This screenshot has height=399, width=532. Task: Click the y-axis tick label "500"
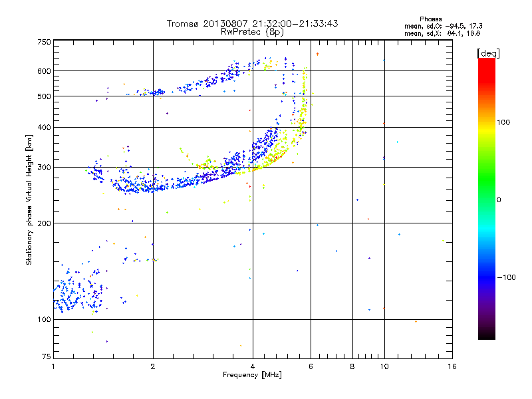[x=44, y=96]
